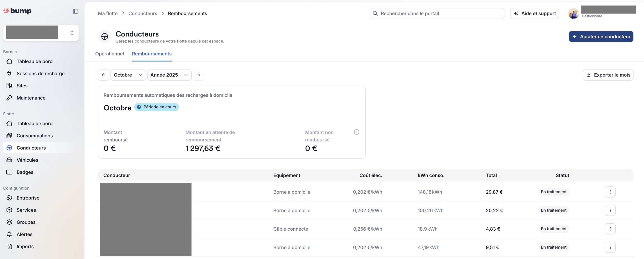The height and width of the screenshot is (259, 644).
Task: Click Ajouter un conducteur button
Action: [x=601, y=36]
